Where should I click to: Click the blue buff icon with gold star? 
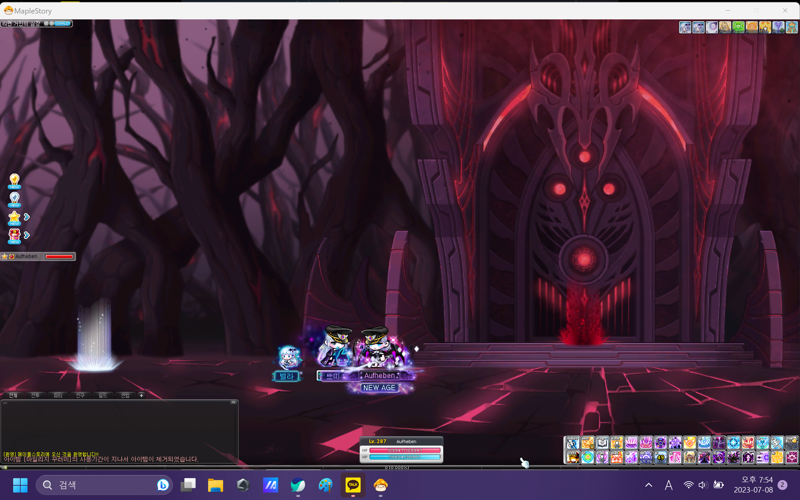click(792, 27)
